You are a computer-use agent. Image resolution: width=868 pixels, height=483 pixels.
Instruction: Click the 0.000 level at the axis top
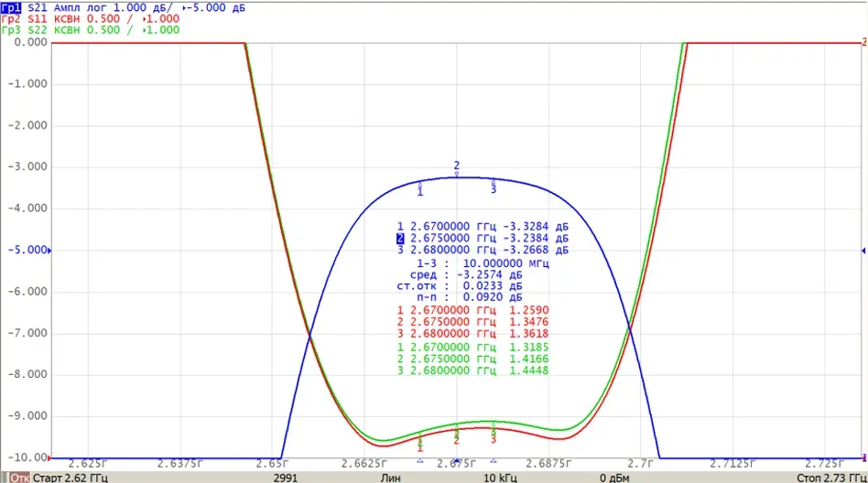(30, 43)
